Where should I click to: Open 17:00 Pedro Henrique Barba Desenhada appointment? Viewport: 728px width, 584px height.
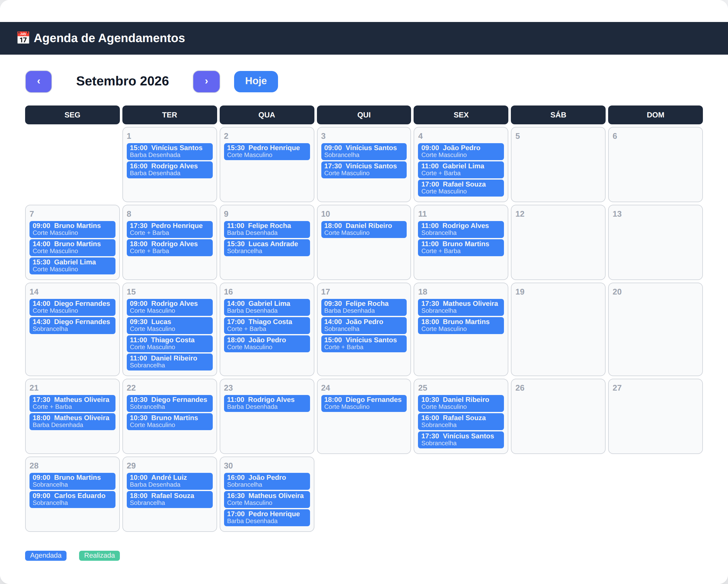click(267, 518)
